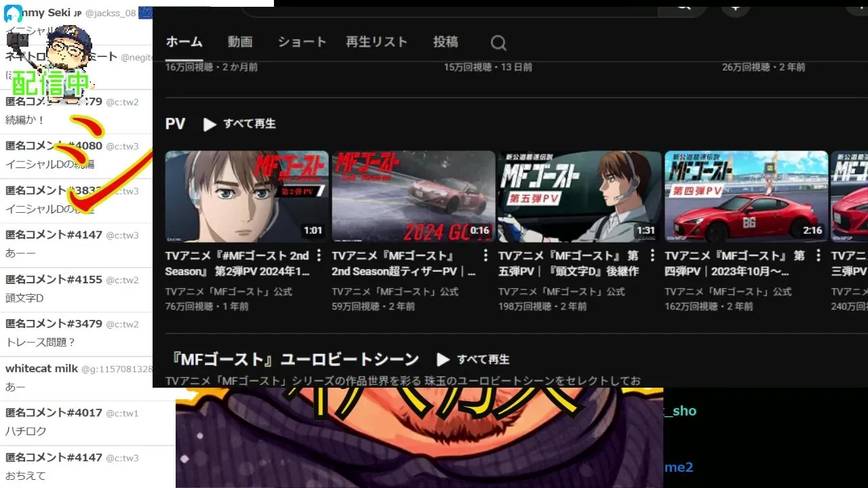Open more options for the 超ティザーPV video
This screenshot has width=868, height=488.
coord(486,256)
